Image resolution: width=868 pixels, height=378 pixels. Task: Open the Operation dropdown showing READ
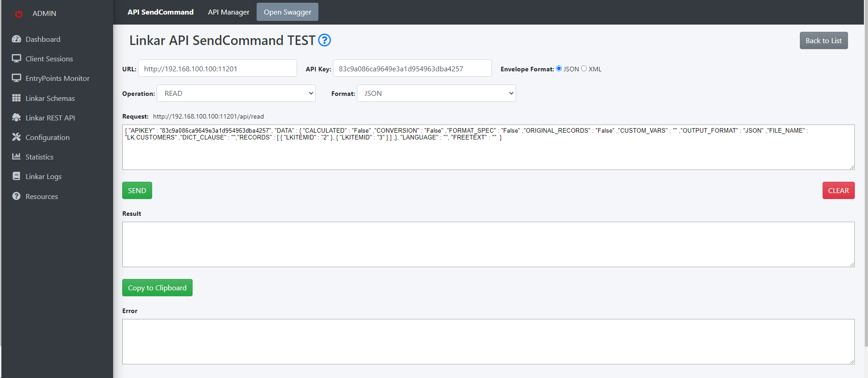236,93
